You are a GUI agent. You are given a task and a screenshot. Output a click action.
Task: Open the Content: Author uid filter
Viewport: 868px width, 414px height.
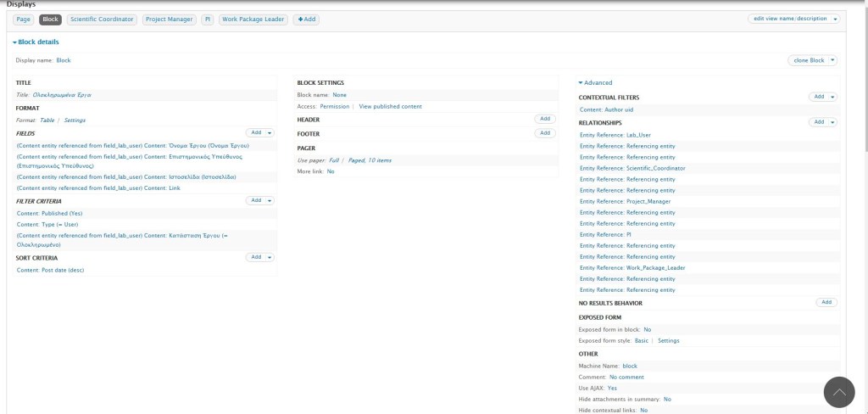606,109
